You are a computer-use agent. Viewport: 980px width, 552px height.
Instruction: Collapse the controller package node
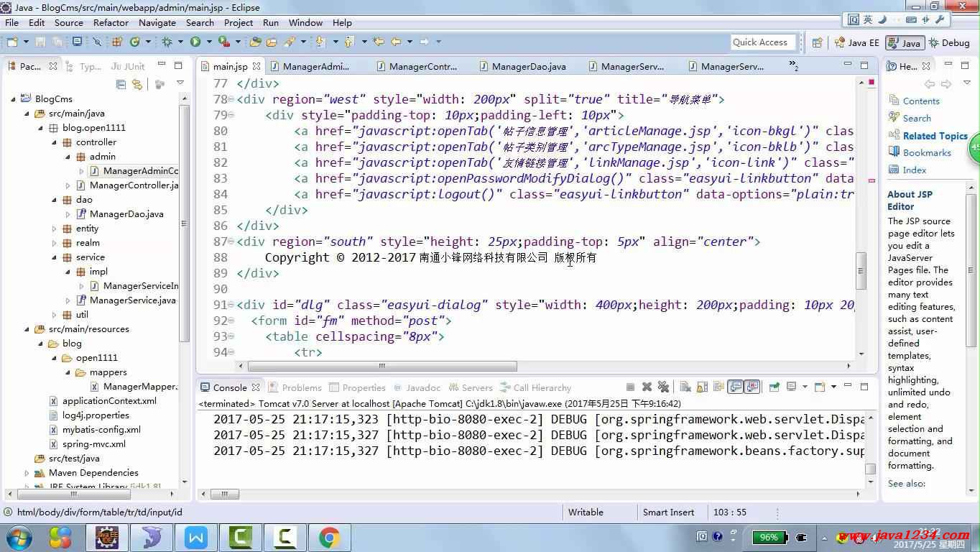point(55,142)
